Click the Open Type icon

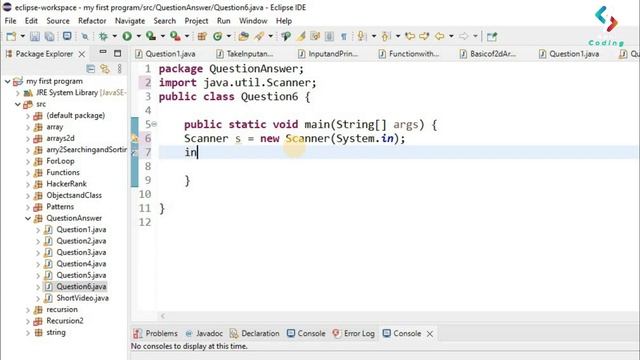click(244, 36)
